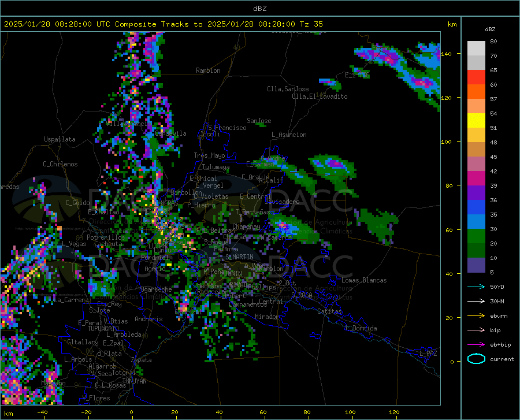The image size is (520, 420).
Task: Click the L_Dormida map label
Action: click(x=361, y=328)
